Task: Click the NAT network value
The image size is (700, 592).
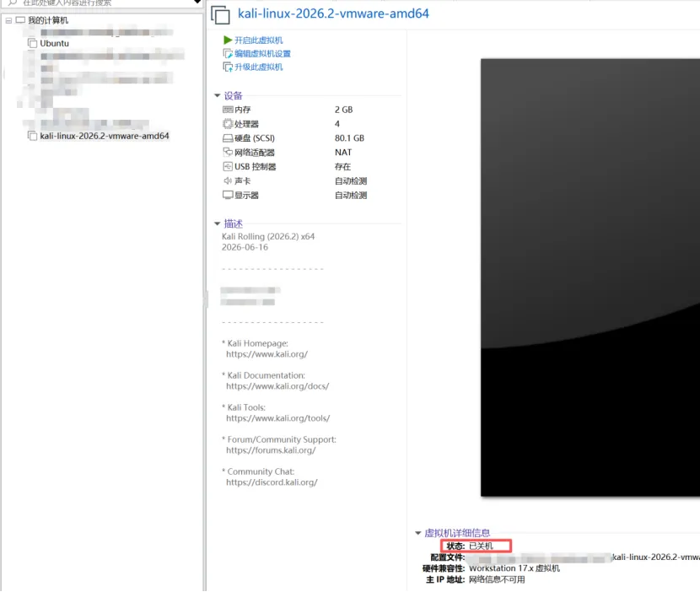Action: point(343,153)
